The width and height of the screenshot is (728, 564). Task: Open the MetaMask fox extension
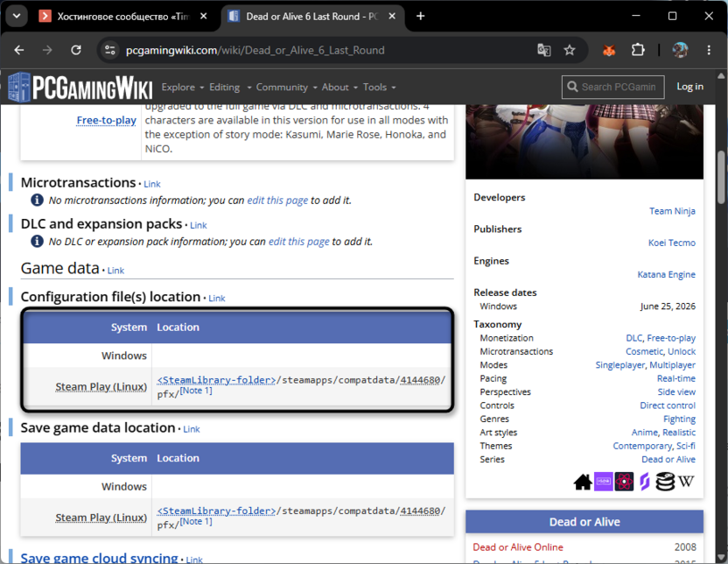click(609, 50)
